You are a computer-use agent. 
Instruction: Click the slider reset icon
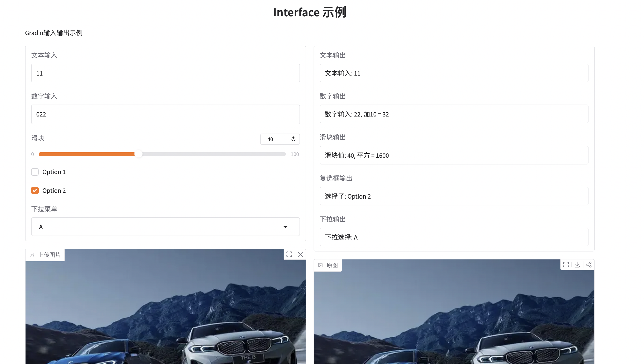pyautogui.click(x=293, y=139)
